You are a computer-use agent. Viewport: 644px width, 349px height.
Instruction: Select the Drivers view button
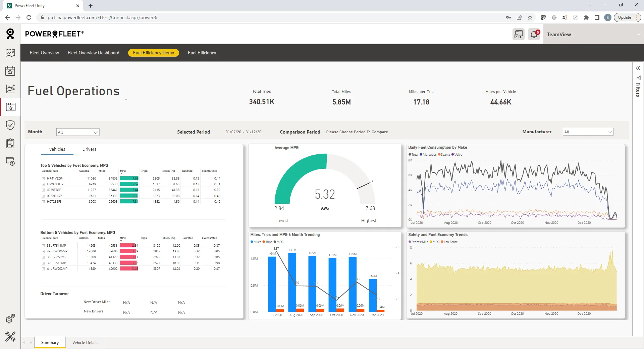click(89, 149)
